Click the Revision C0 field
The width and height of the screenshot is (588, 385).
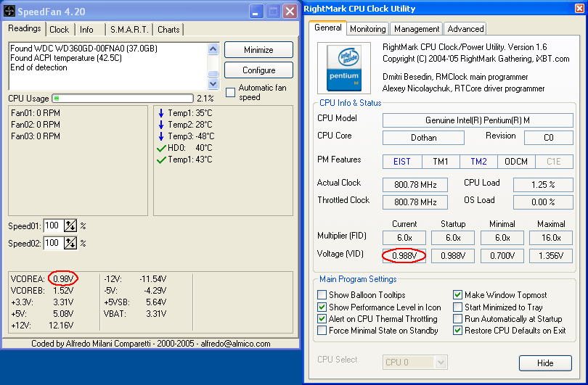pos(548,138)
